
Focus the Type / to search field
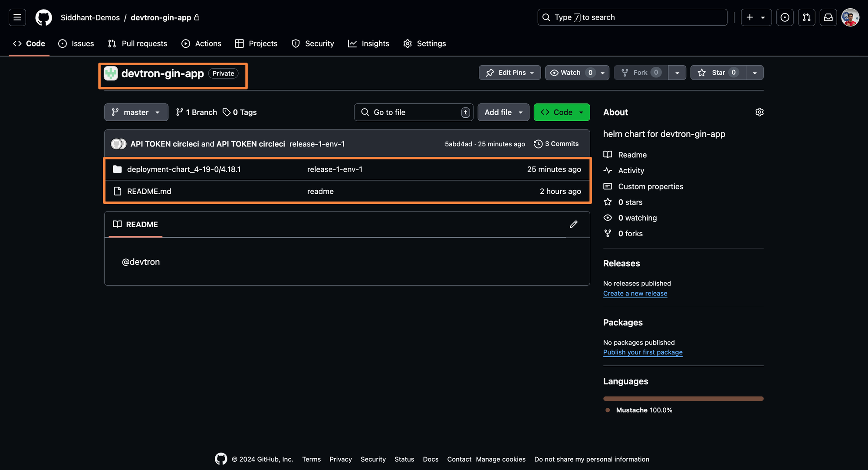[x=632, y=17]
